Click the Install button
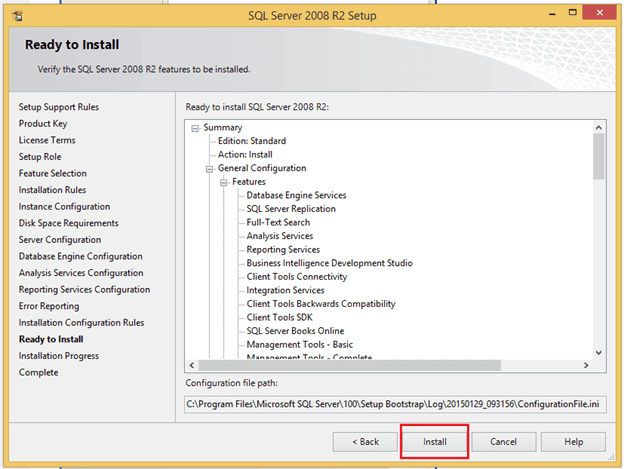The width and height of the screenshot is (624, 469). point(434,442)
